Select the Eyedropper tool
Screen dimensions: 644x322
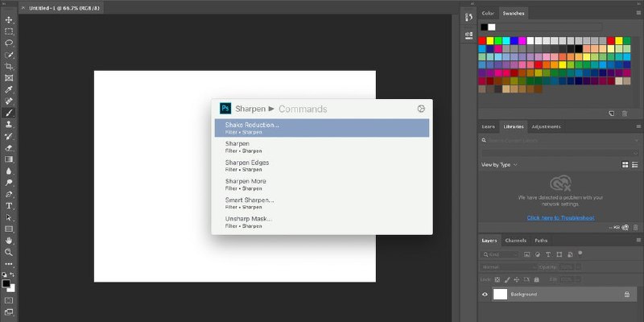tap(9, 89)
